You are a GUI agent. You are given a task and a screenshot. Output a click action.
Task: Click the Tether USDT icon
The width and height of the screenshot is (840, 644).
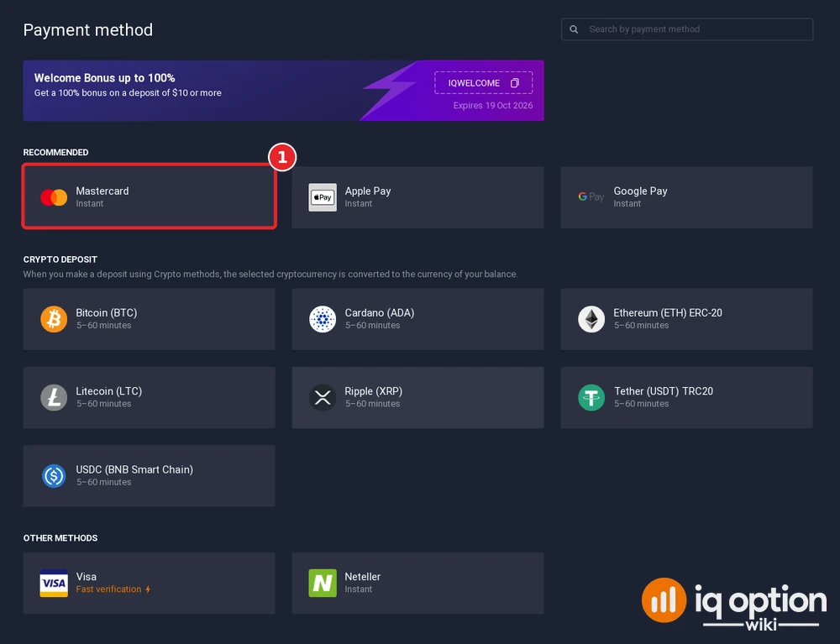591,397
